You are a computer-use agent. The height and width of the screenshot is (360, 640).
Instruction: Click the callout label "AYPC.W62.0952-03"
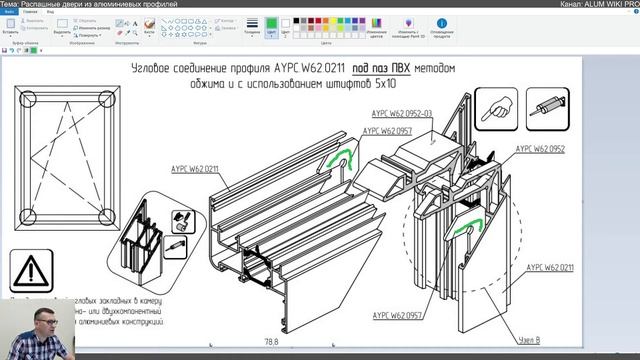coord(402,113)
